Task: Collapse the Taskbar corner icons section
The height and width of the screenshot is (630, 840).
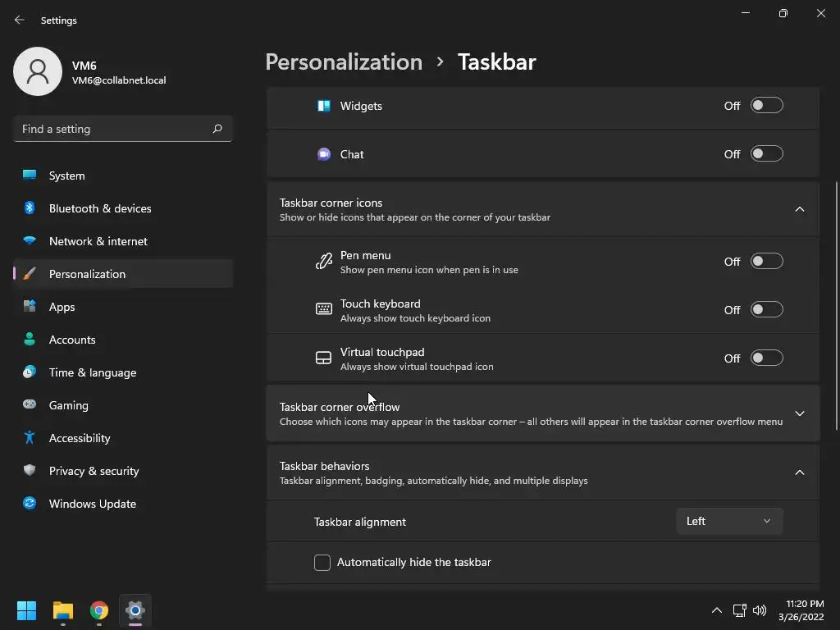Action: (x=800, y=209)
